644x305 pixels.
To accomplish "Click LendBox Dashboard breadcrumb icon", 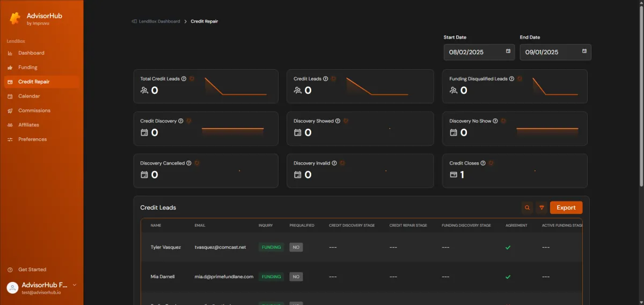I will tap(134, 21).
